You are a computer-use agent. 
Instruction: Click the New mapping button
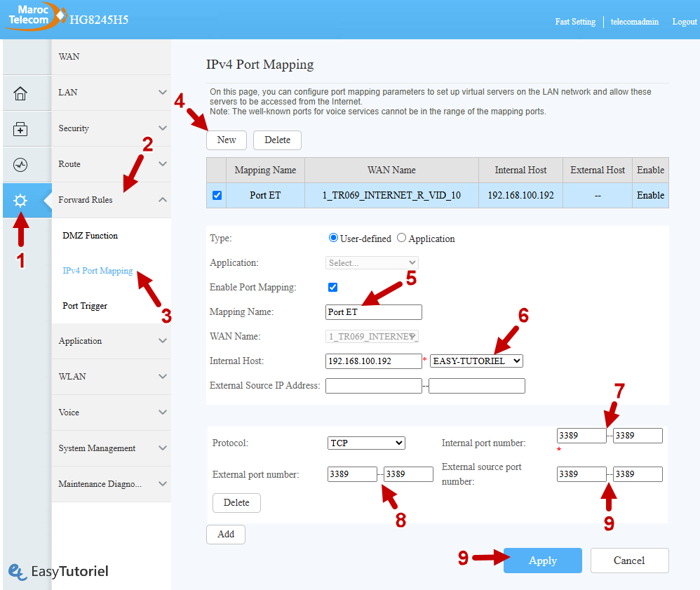(x=227, y=140)
